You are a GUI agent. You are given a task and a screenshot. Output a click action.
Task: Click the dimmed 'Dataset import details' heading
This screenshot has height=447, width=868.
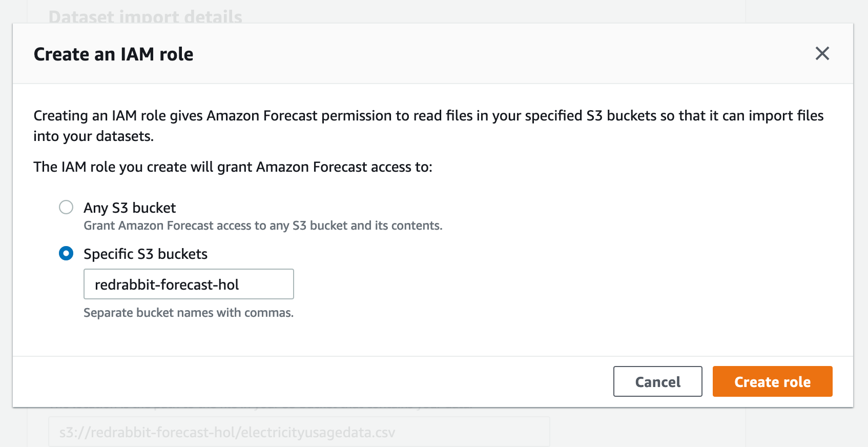[x=146, y=16]
